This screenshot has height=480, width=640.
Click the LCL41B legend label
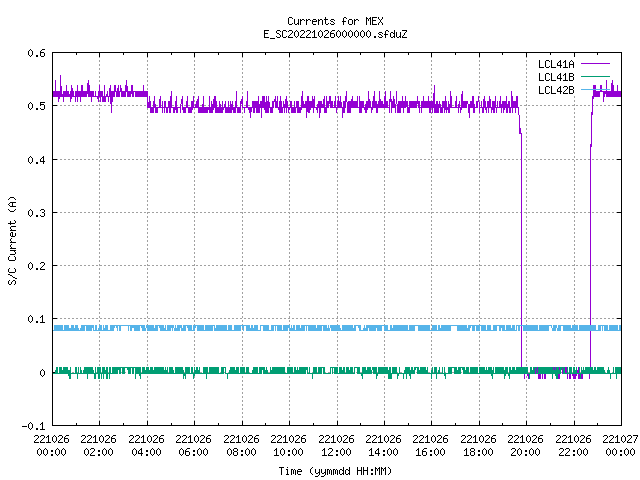[x=556, y=77]
